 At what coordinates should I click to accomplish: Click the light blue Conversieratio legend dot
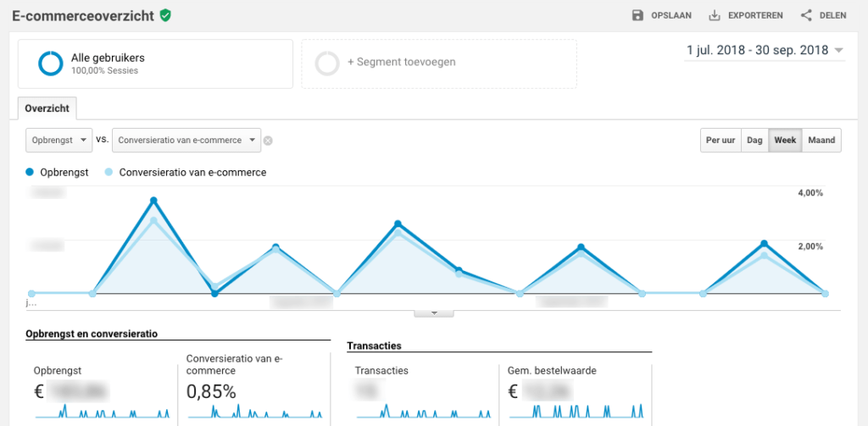tap(109, 173)
